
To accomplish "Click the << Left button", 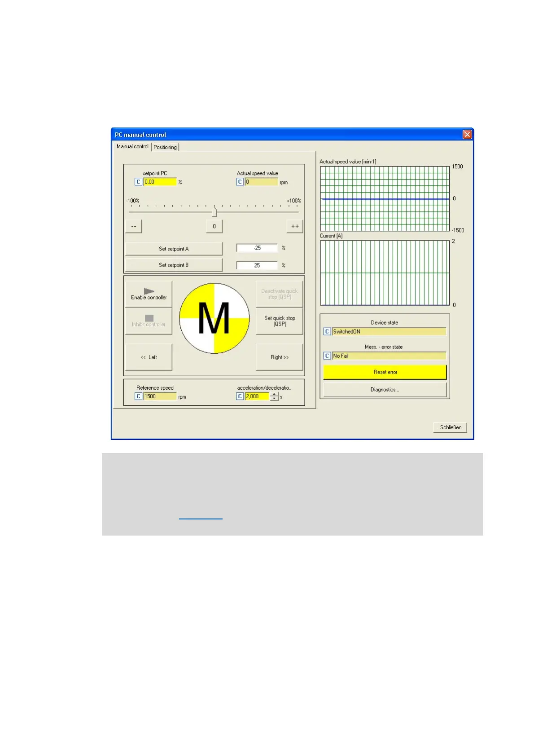I will coord(149,357).
